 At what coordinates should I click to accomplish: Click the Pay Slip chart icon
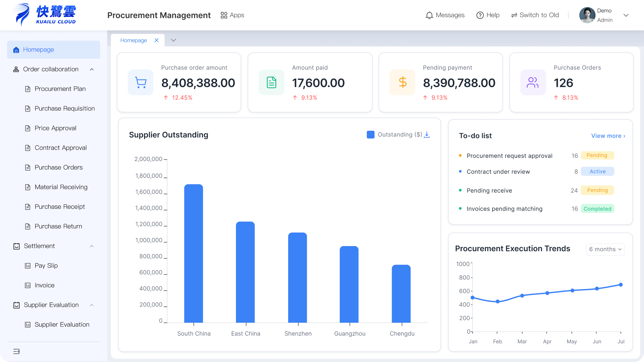tap(28, 266)
